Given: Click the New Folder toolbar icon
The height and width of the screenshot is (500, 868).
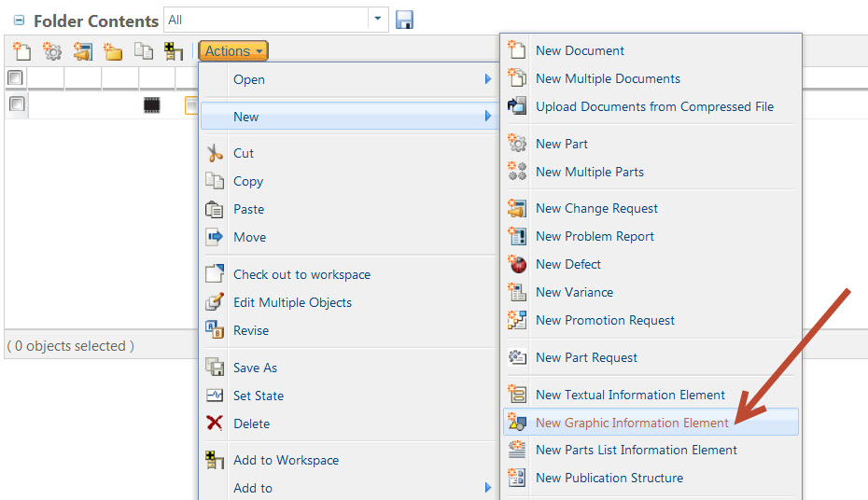Looking at the screenshot, I should tap(113, 51).
